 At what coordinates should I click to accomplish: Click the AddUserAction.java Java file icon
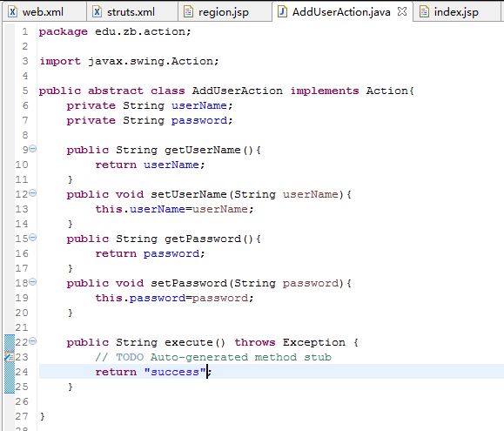coord(282,12)
